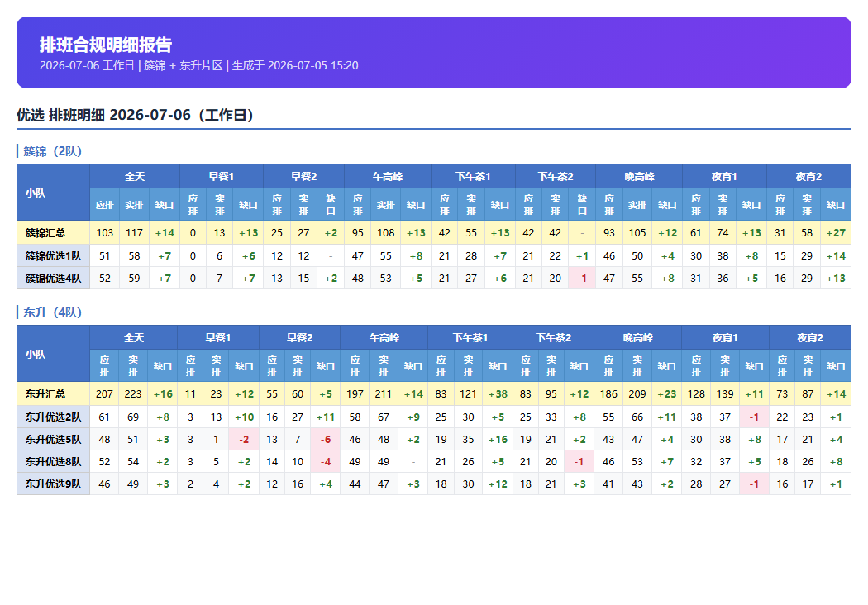Select the 东升优选5队 row label

point(53,439)
